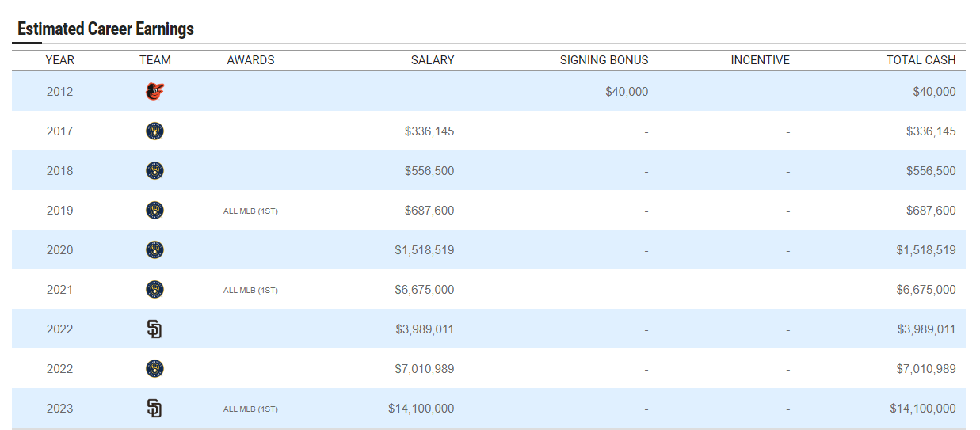Select the ALL MLB (1ST) award for 2023
The width and height of the screenshot is (980, 430).
pos(250,409)
